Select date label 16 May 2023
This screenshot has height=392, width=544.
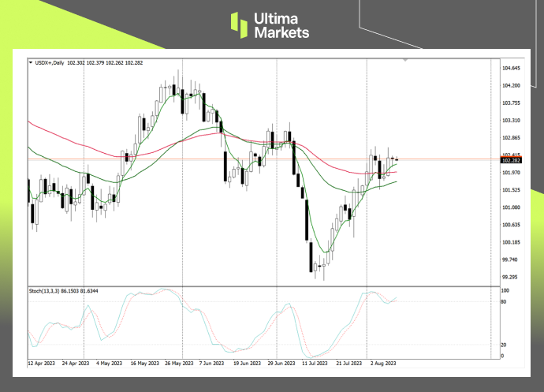pyautogui.click(x=145, y=363)
